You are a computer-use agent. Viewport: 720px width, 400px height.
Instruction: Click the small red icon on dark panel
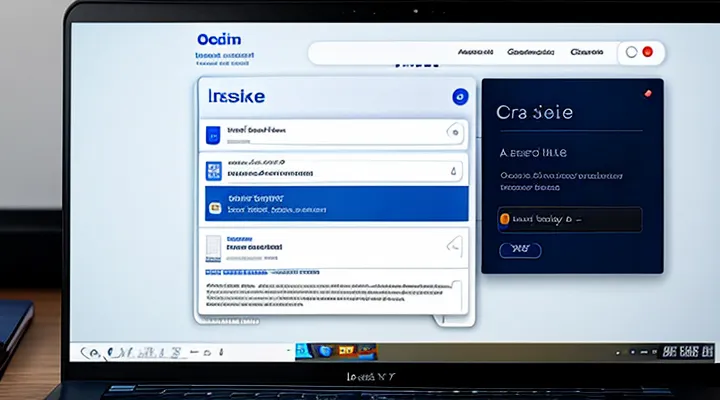coord(645,92)
